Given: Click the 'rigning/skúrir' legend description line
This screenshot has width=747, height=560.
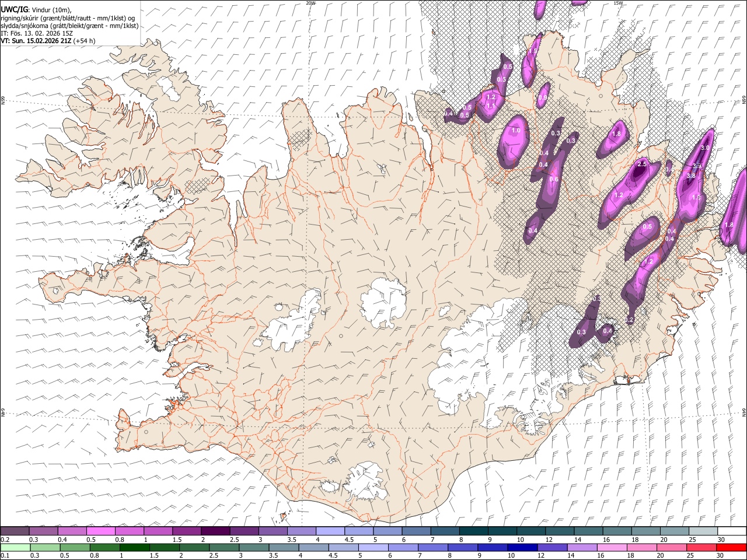Looking at the screenshot, I should 68,17.
